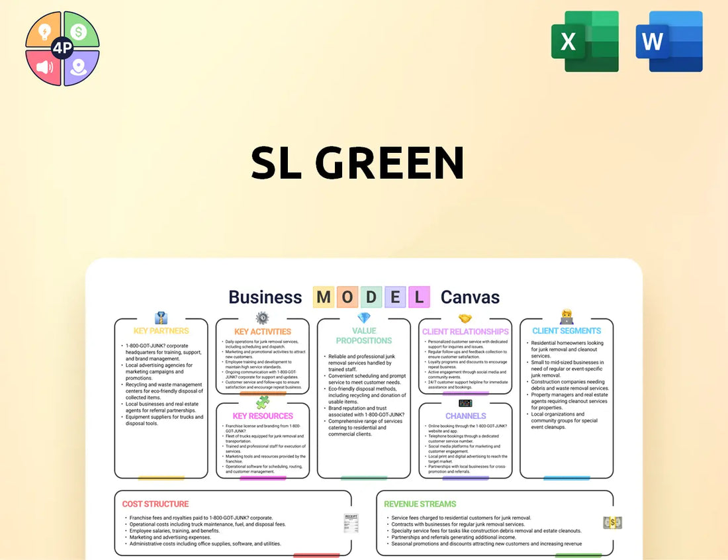728x560 pixels.
Task: Click the diamond icon above Value Propositions
Action: pos(364,318)
